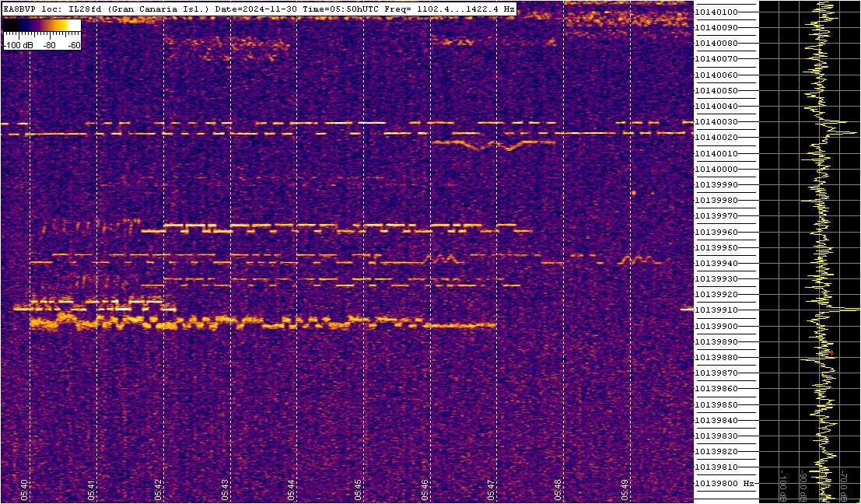Viewport: 861px width, 504px height.
Task: Select the 10139940 frequency label
Action: (x=716, y=263)
